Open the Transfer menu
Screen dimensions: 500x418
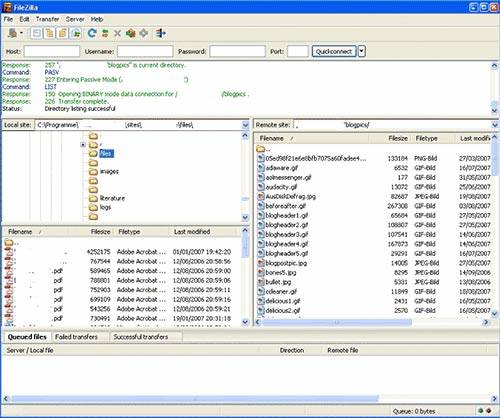tap(47, 19)
